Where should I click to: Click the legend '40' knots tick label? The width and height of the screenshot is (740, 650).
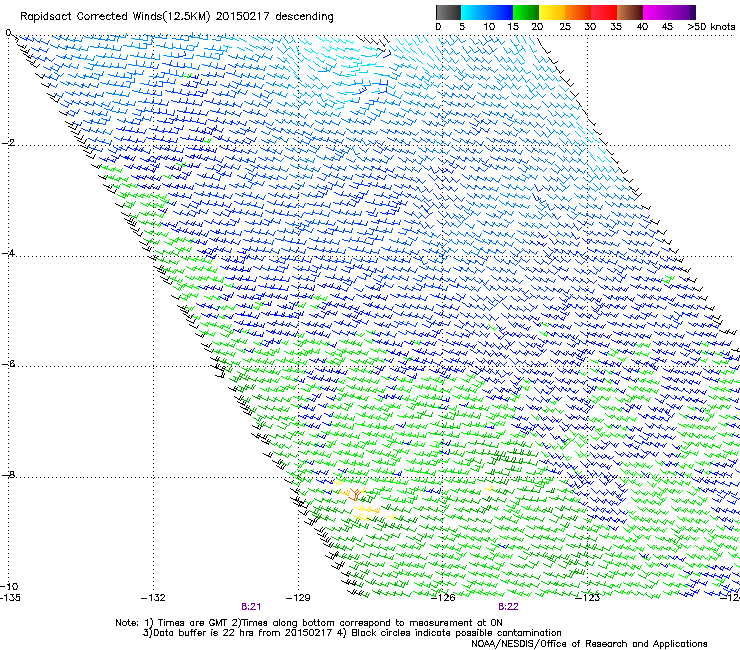pos(642,27)
